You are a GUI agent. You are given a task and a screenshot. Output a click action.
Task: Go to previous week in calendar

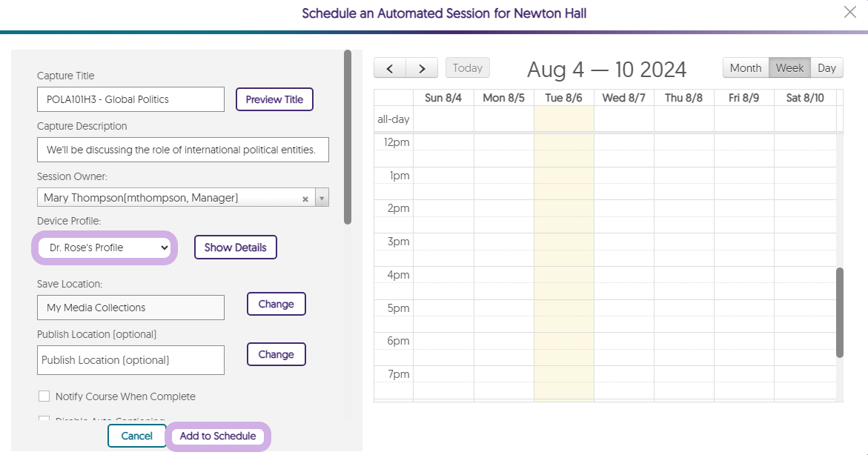390,68
